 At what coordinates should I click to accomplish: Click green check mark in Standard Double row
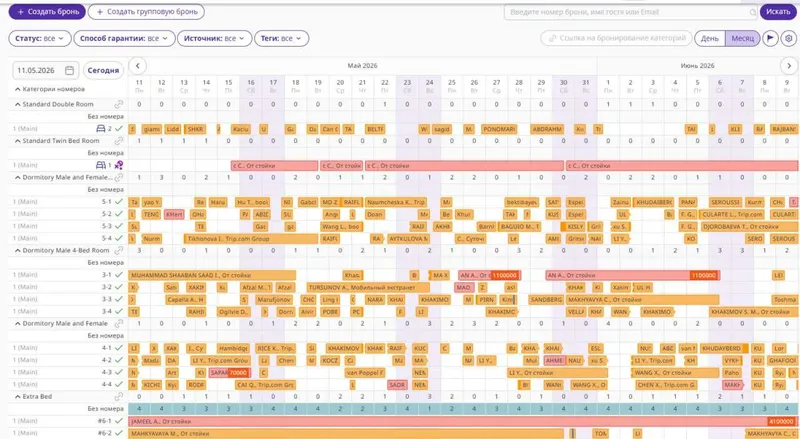coord(119,129)
